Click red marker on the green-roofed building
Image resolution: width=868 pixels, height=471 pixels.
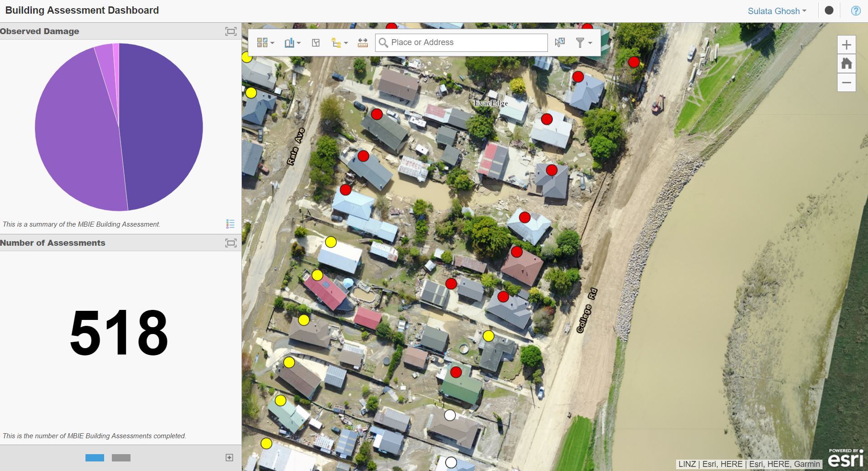[456, 372]
